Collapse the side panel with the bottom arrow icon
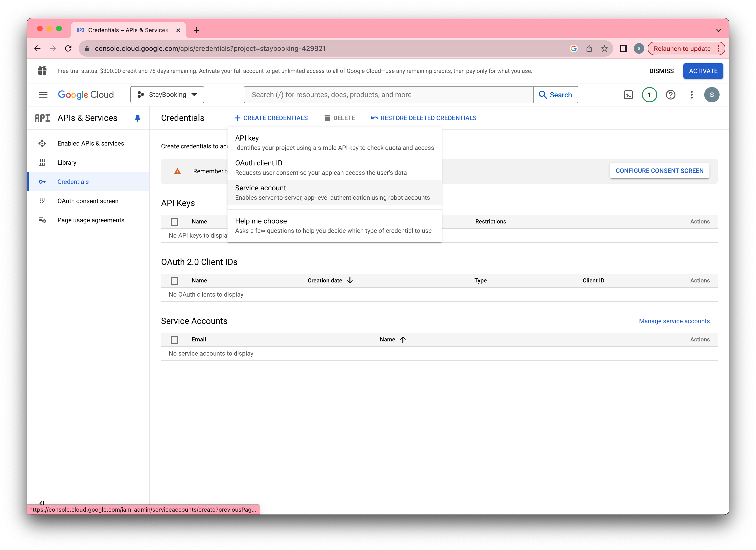This screenshot has width=756, height=550. 42,503
